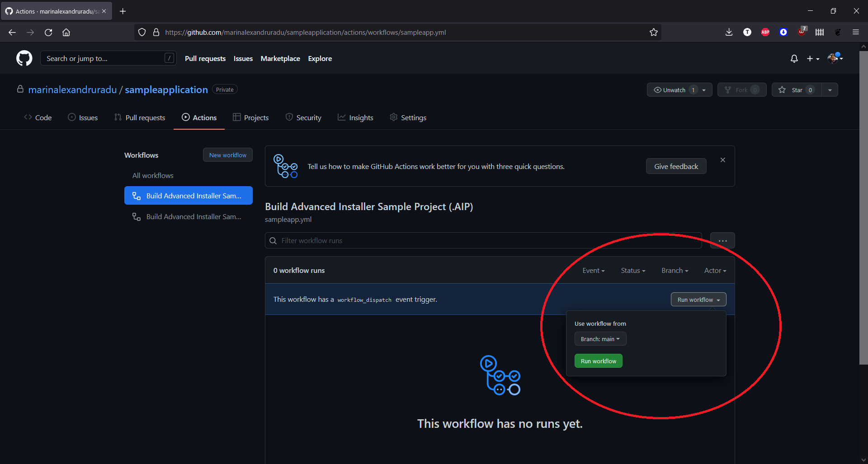Click the GitHub Octocat logo
Screen dimensions: 868x464
point(24,58)
